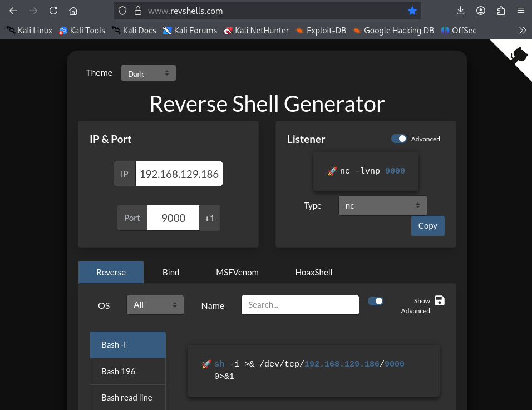This screenshot has height=410, width=532.
Task: Reload the revshells page
Action: coord(53,11)
